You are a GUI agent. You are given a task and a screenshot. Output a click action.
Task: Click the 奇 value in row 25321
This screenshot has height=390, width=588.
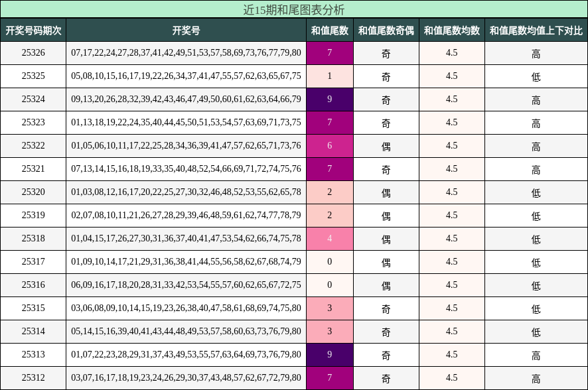386,168
